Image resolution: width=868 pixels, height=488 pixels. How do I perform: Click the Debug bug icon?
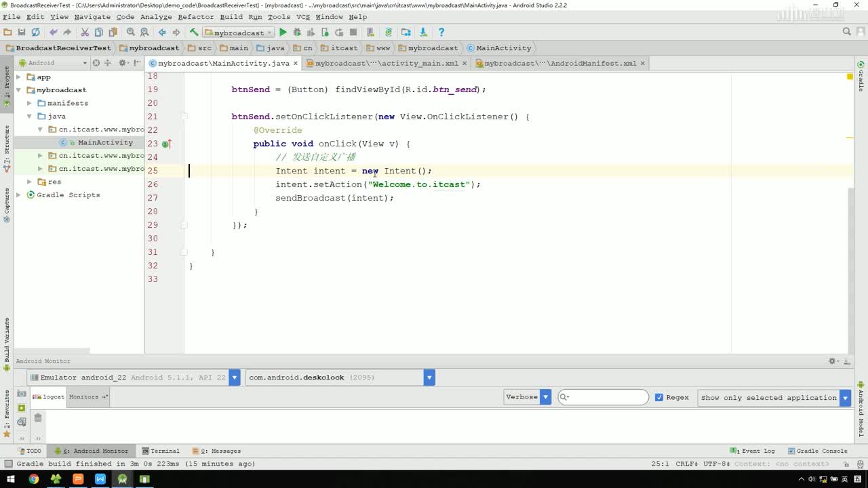click(297, 32)
